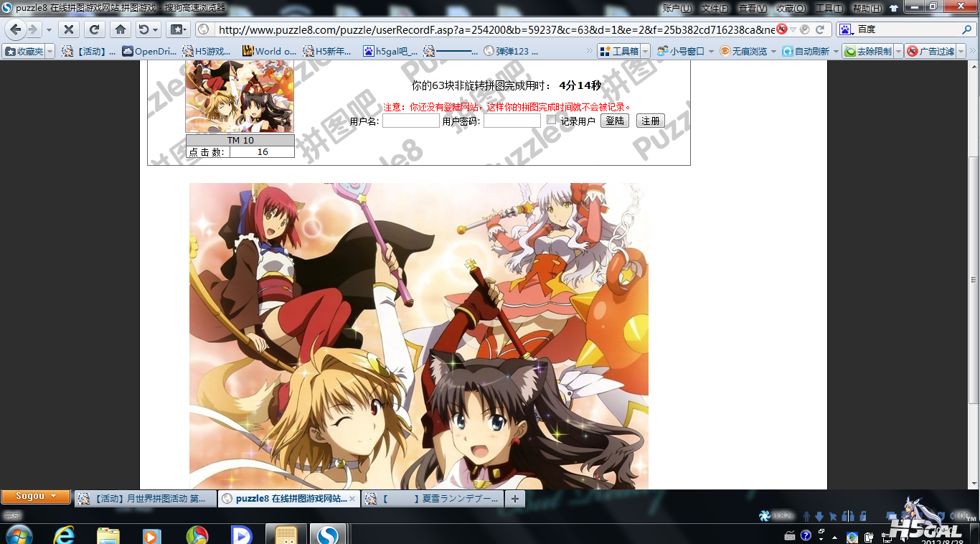Click the skin shirt icon in title bar
The height and width of the screenshot is (544, 980).
pyautogui.click(x=894, y=8)
